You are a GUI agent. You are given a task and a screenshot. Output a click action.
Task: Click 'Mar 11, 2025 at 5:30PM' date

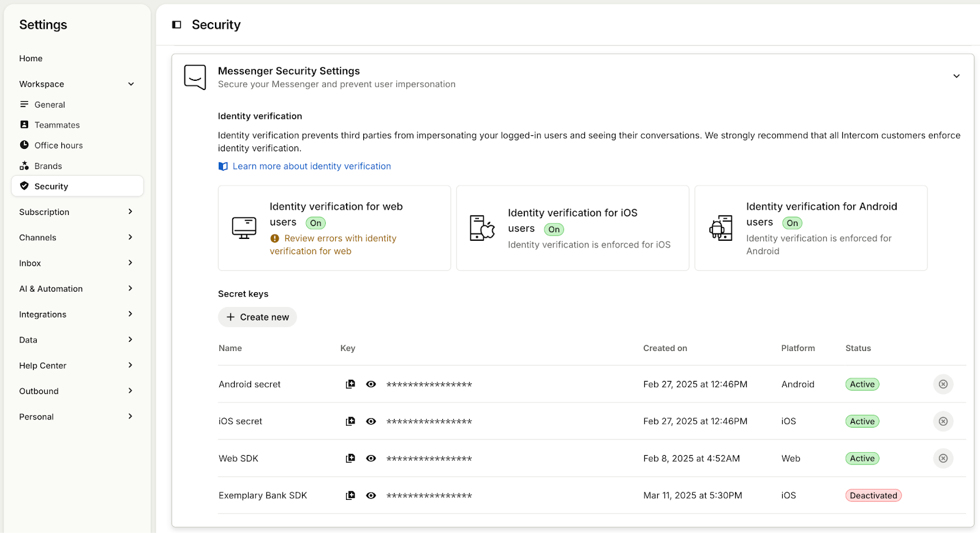(x=693, y=495)
